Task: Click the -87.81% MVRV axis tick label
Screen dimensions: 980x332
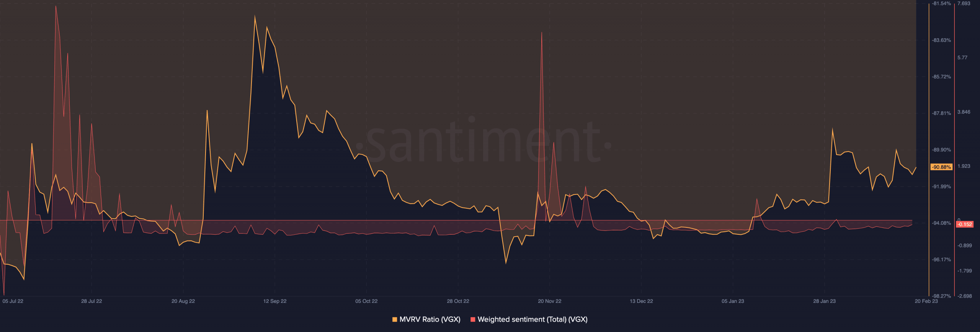Action: [x=941, y=113]
